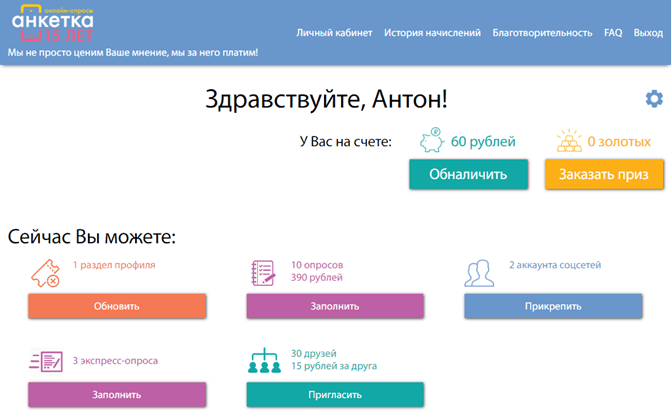671x420 pixels.
Task: Click the 0 золотых balance text
Action: [619, 142]
